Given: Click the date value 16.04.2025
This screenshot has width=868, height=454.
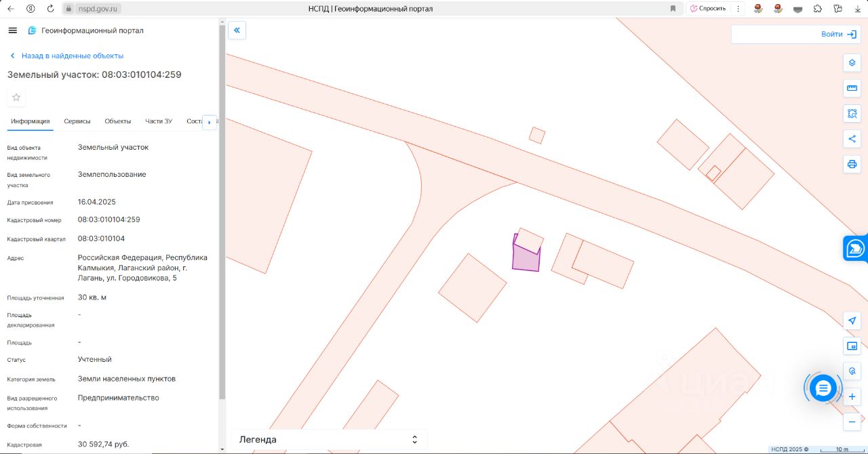Looking at the screenshot, I should (98, 202).
